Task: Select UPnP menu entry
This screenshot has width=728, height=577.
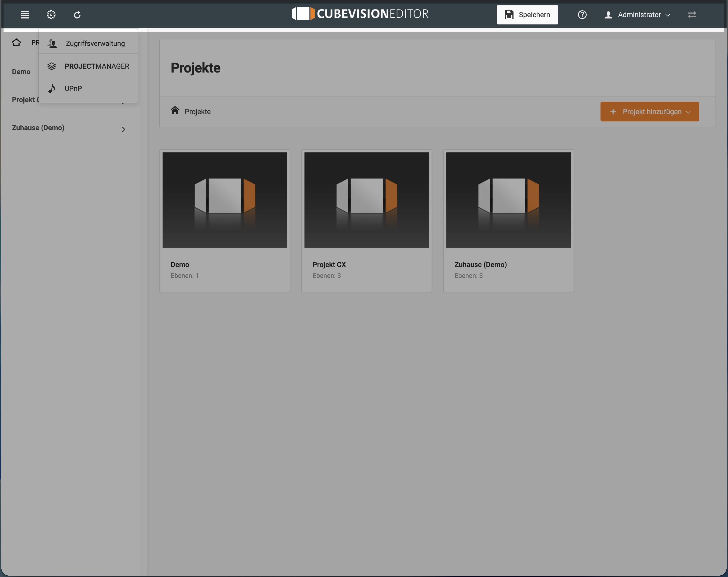Action: tap(88, 88)
